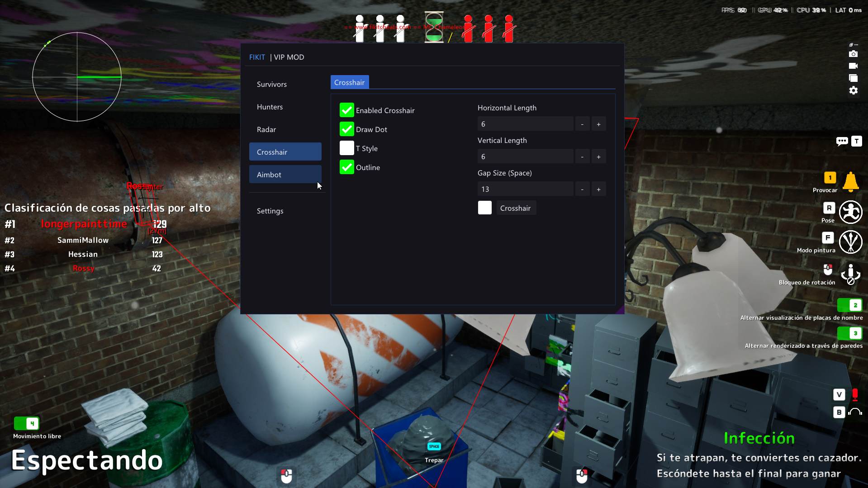The width and height of the screenshot is (868, 488).
Task: Enable the T Style checkbox
Action: (x=347, y=148)
